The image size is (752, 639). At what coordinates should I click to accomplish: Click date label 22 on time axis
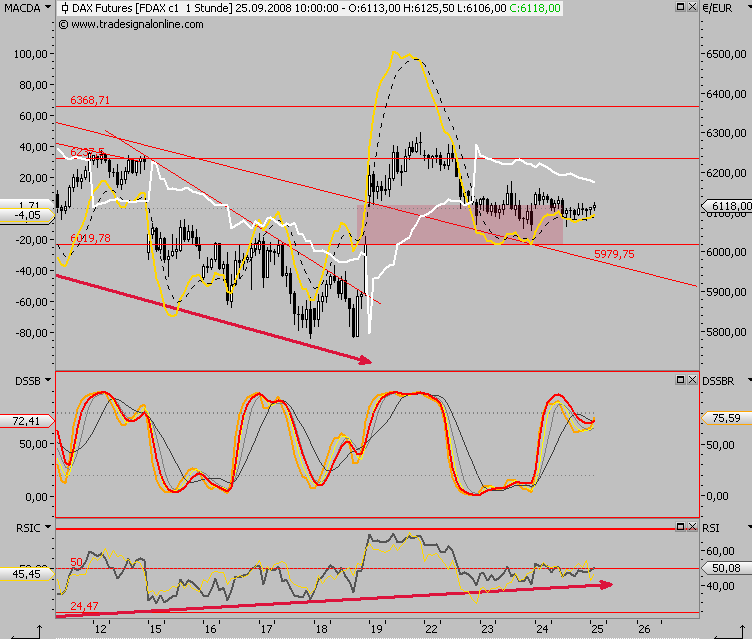tap(431, 629)
